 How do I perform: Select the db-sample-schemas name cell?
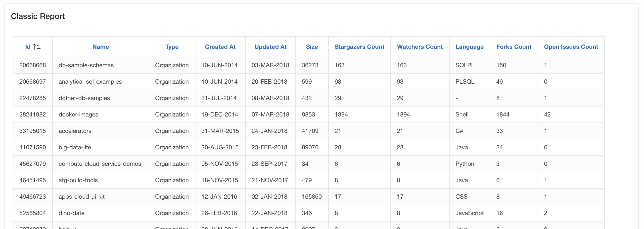(86, 65)
